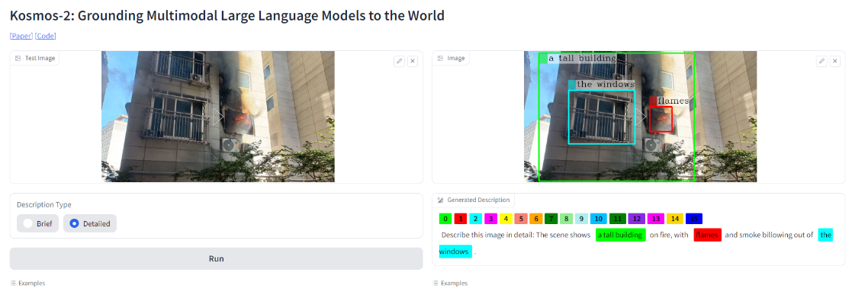Open the Paper link
868x295 pixels.
coord(21,36)
